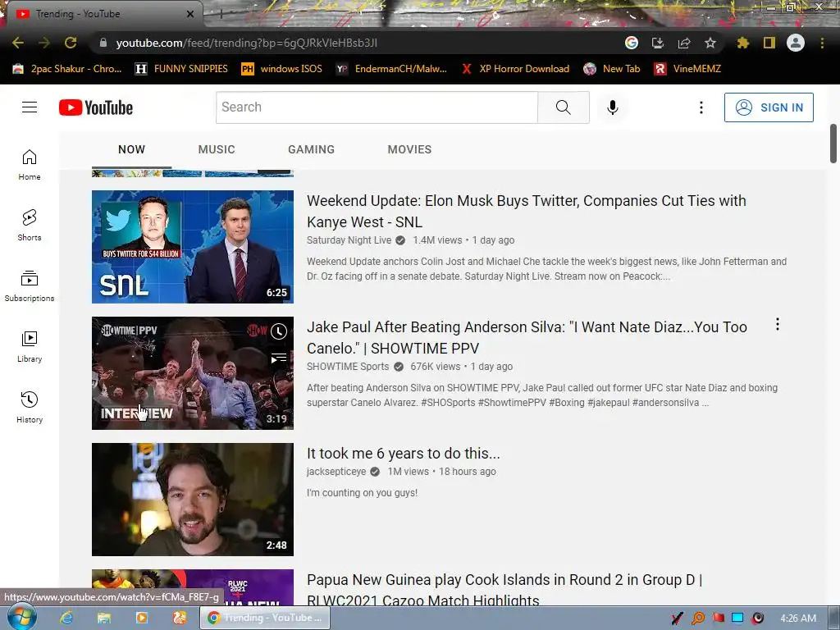Open YouTube settings three-dot menu
The width and height of the screenshot is (840, 630).
coord(701,107)
